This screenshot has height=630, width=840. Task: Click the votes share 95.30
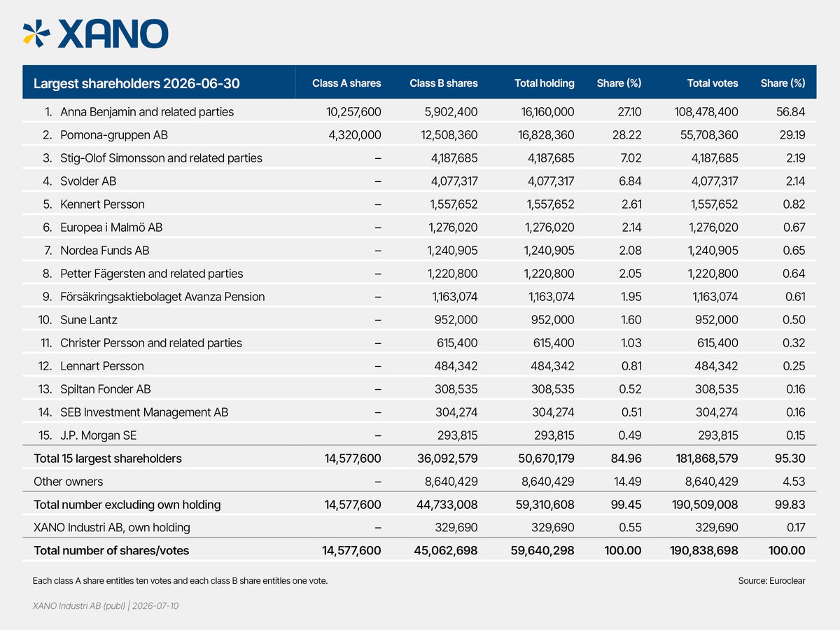792,458
